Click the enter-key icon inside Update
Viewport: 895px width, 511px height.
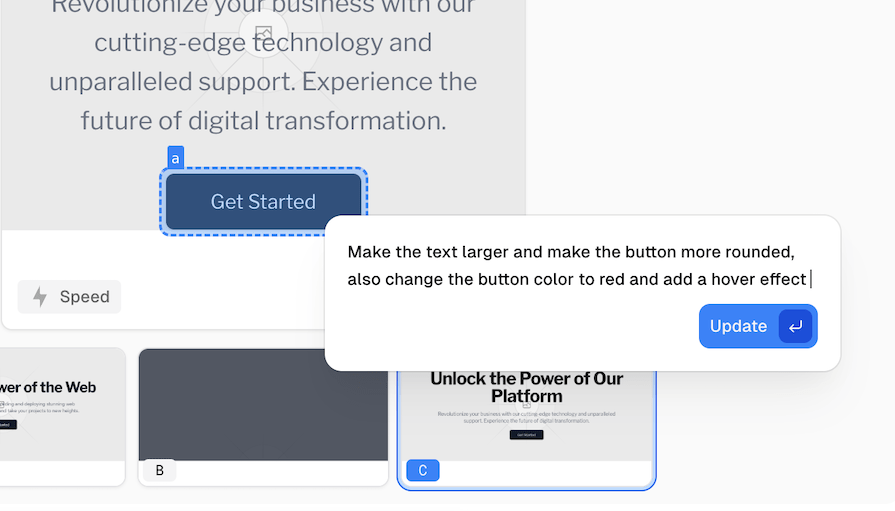pyautogui.click(x=795, y=326)
